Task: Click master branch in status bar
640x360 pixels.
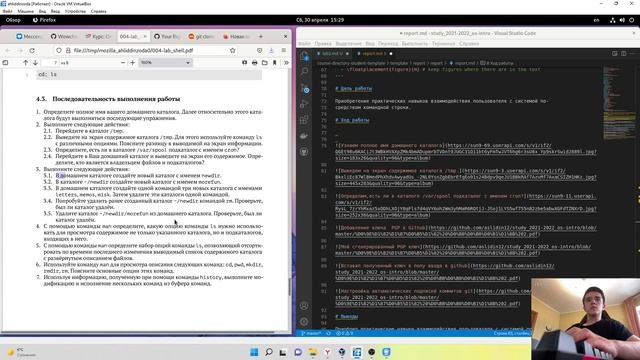Action: click(311, 333)
